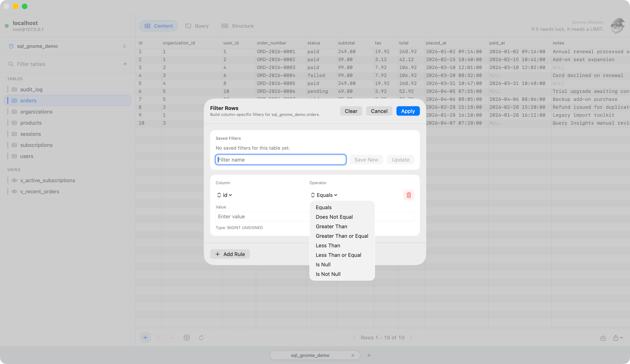The height and width of the screenshot is (364, 630).
Task: Click the green zoom window button
Action: tap(24, 6)
